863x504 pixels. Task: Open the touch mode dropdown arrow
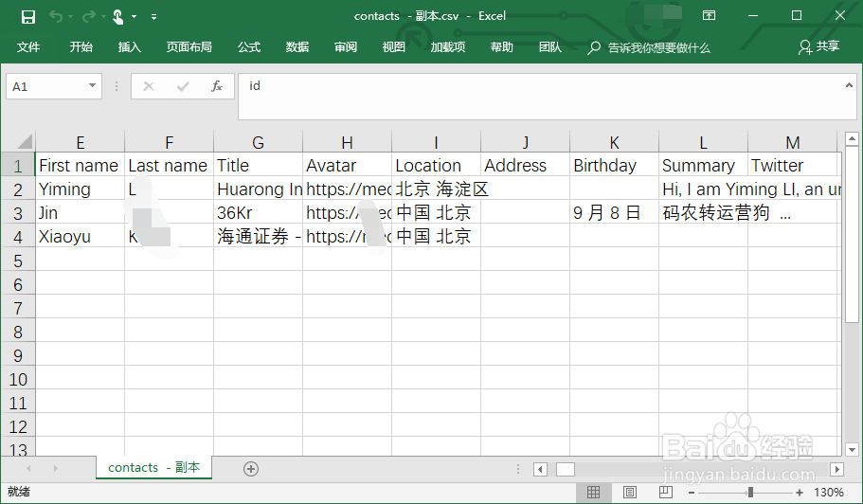[134, 17]
